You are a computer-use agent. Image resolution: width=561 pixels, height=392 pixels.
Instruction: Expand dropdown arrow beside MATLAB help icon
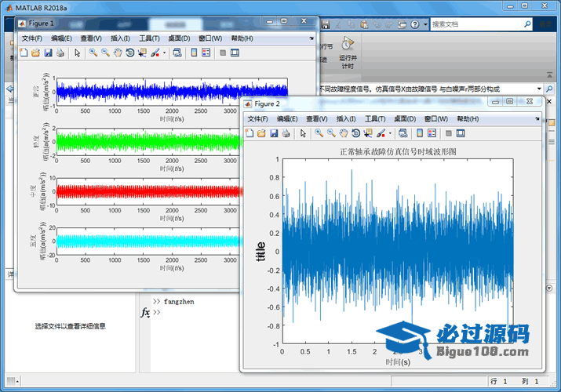425,24
